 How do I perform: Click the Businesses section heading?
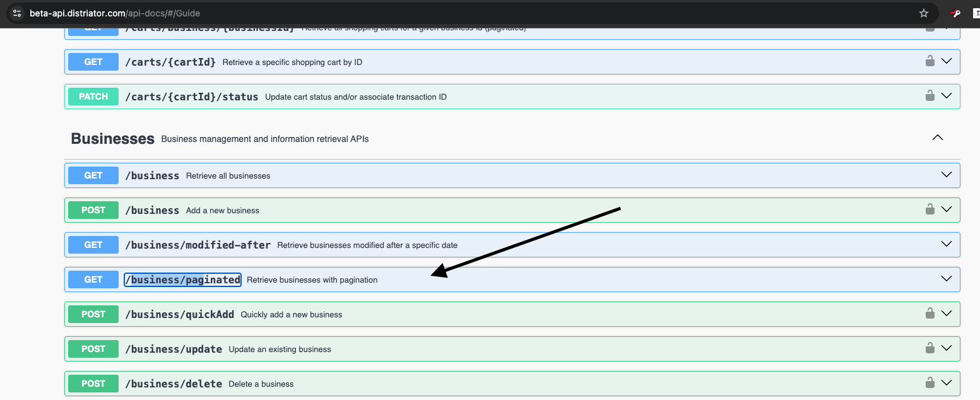pyautogui.click(x=112, y=139)
